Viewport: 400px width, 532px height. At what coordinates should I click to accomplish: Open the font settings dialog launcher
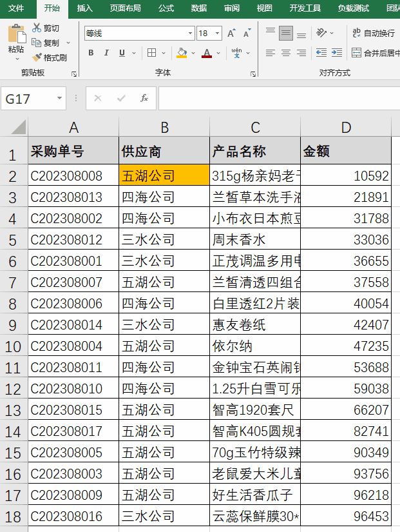(253, 74)
